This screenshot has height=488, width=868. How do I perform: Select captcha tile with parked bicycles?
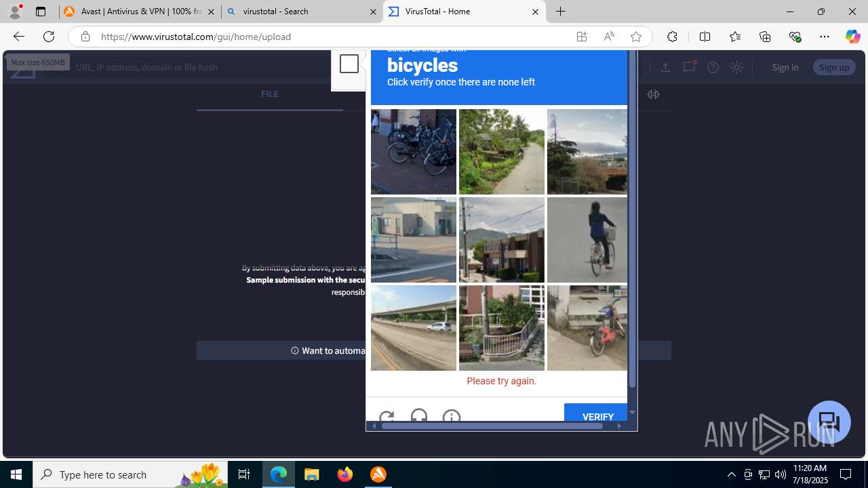click(x=414, y=152)
